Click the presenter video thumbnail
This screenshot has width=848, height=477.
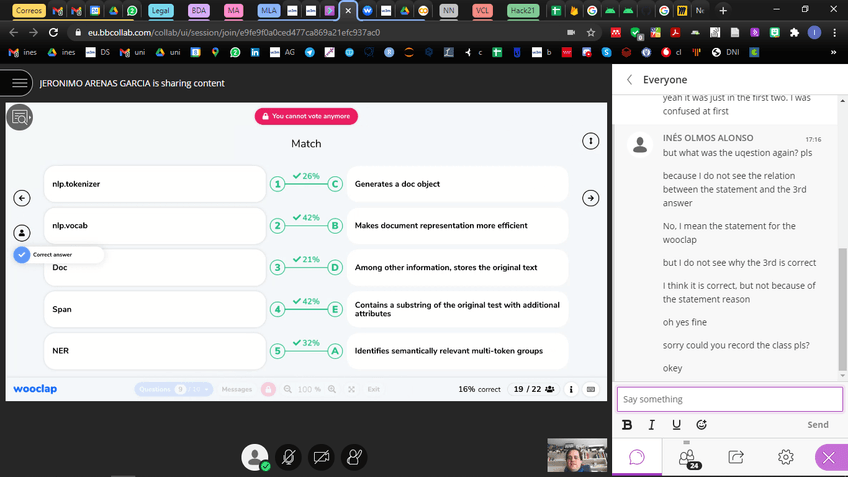click(577, 455)
